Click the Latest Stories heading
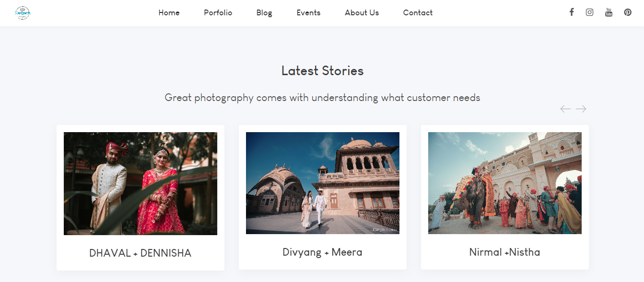Viewport: 644px width, 282px height. click(x=322, y=71)
